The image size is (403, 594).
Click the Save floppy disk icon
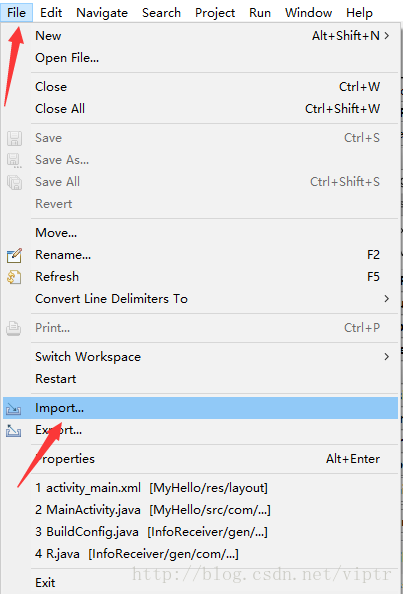pyautogui.click(x=14, y=138)
